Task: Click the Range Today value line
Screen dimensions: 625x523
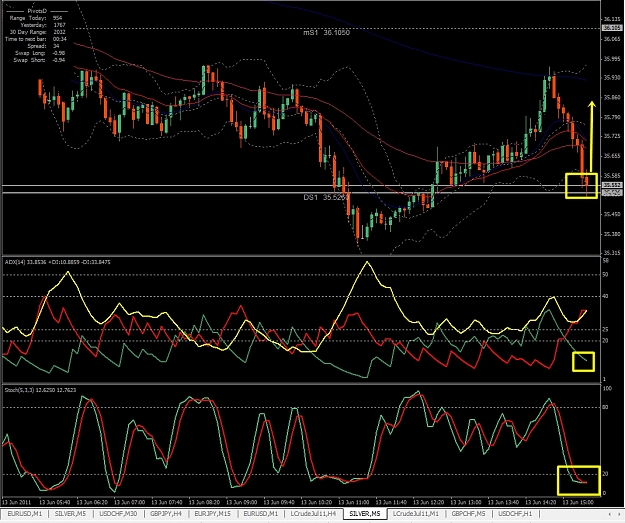Action: [36, 18]
